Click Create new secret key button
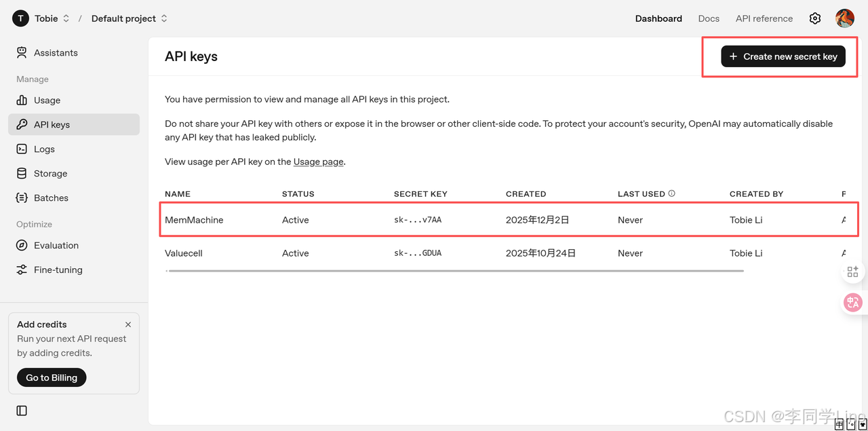This screenshot has width=868, height=431. pos(783,56)
